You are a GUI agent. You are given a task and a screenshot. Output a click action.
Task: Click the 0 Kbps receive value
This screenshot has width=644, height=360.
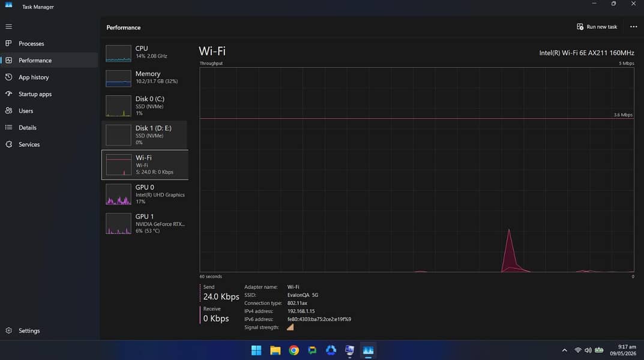[216, 319]
